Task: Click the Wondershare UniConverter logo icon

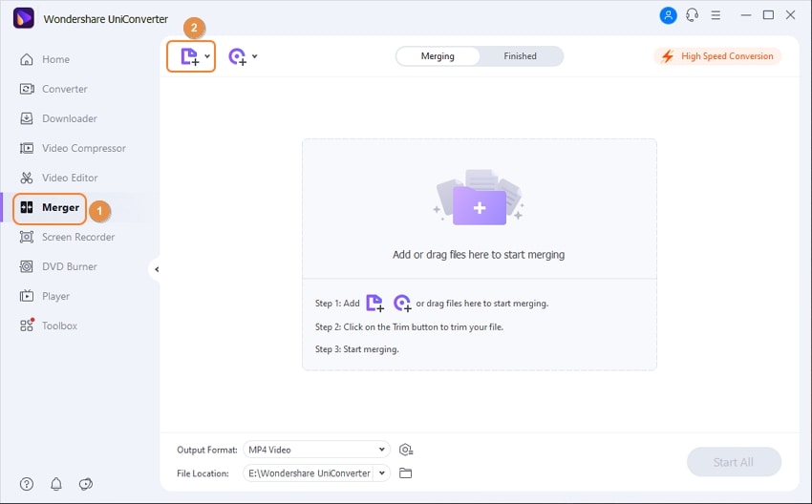Action: 24,18
